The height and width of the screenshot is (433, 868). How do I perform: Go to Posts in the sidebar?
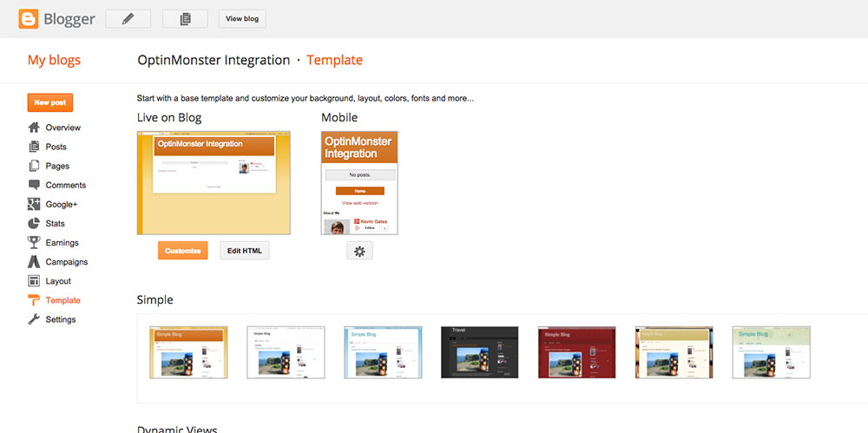pos(56,147)
